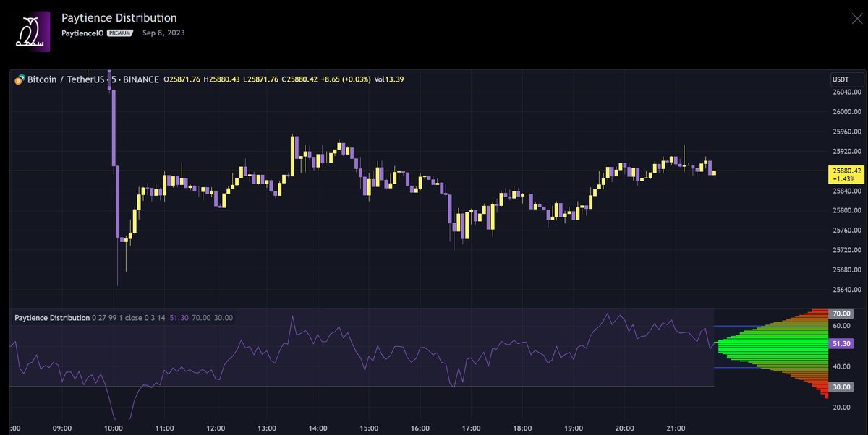This screenshot has height=435, width=868.
Task: Expand the BINANCE exchange selector
Action: tap(142, 79)
